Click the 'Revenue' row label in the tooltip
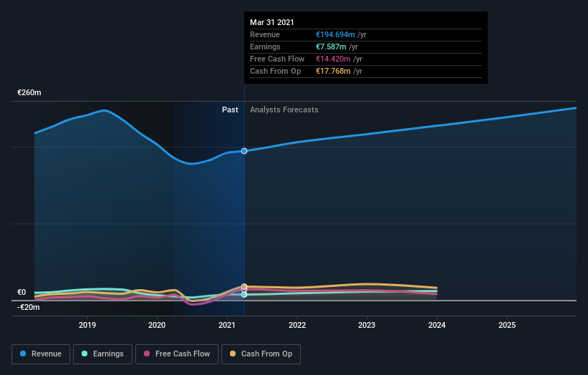The height and width of the screenshot is (375, 588). [x=265, y=34]
